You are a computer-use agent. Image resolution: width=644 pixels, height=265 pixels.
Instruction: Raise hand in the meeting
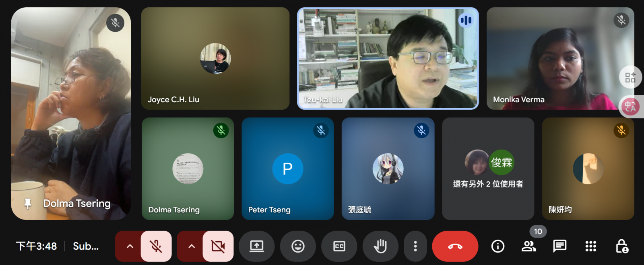380,246
